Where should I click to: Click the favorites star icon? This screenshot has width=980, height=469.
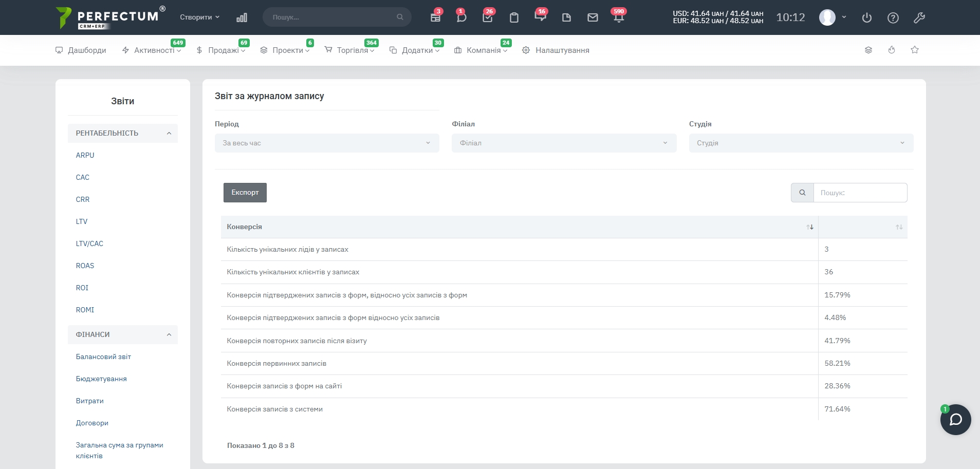coord(915,50)
